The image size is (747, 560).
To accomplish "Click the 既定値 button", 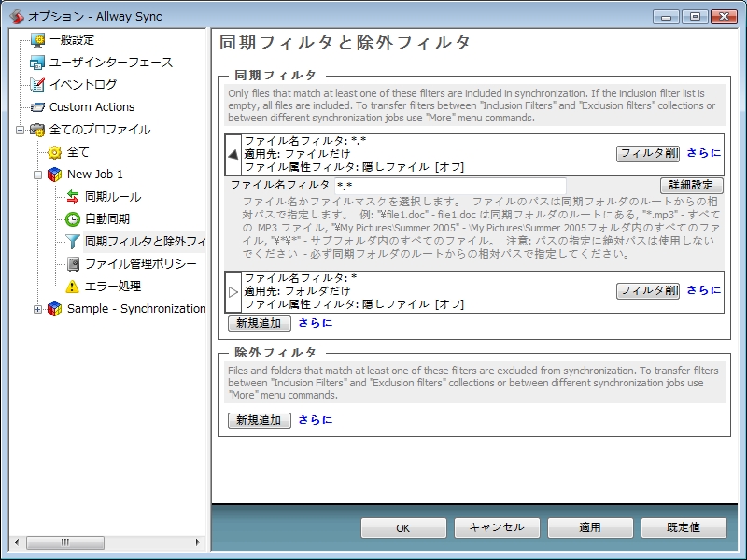I will click(684, 528).
